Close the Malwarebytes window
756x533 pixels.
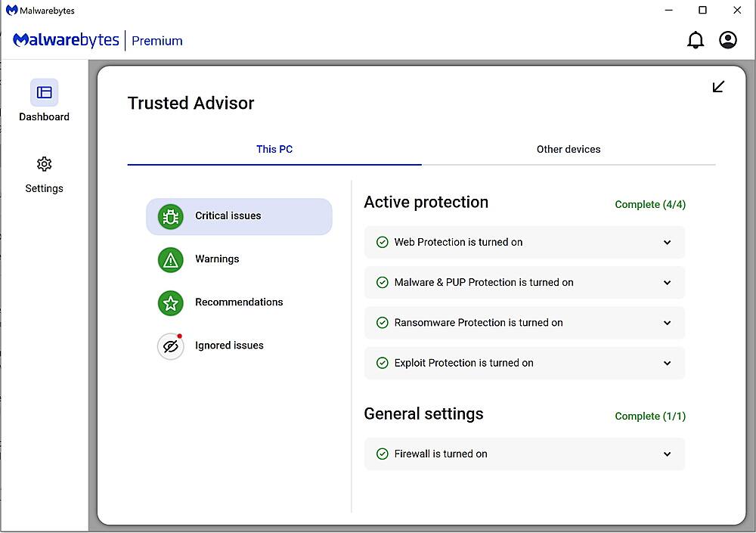pos(737,10)
